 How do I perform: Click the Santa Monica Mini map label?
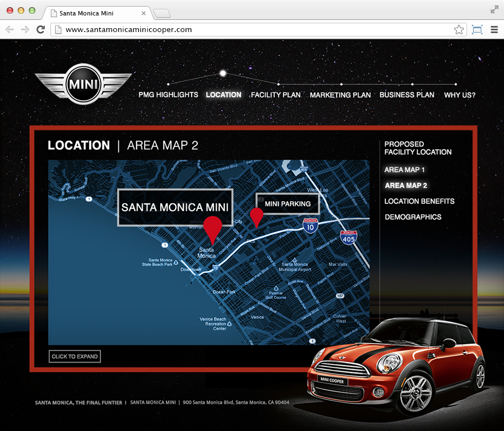(x=175, y=207)
